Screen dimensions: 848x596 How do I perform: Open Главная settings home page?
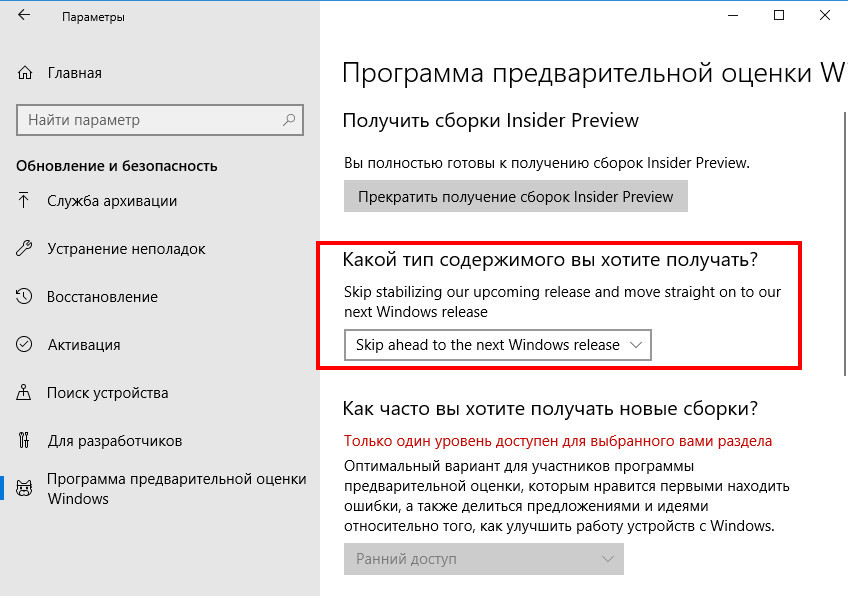click(75, 73)
